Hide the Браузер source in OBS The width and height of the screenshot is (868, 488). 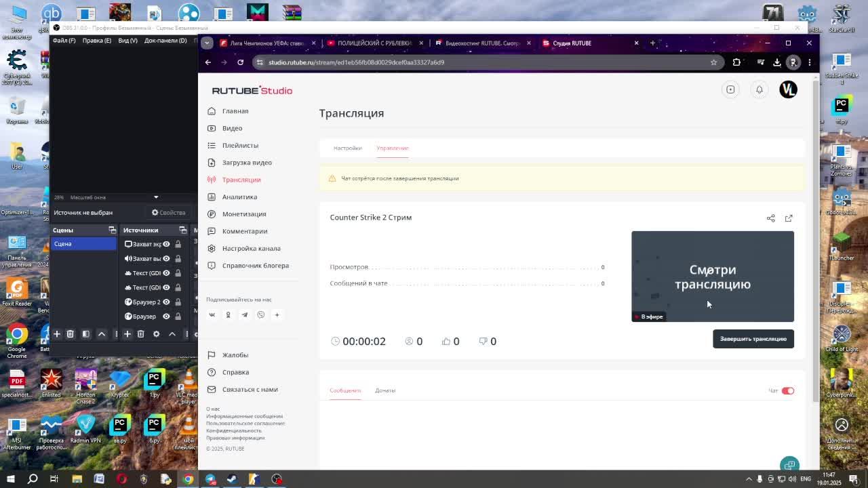pos(166,317)
